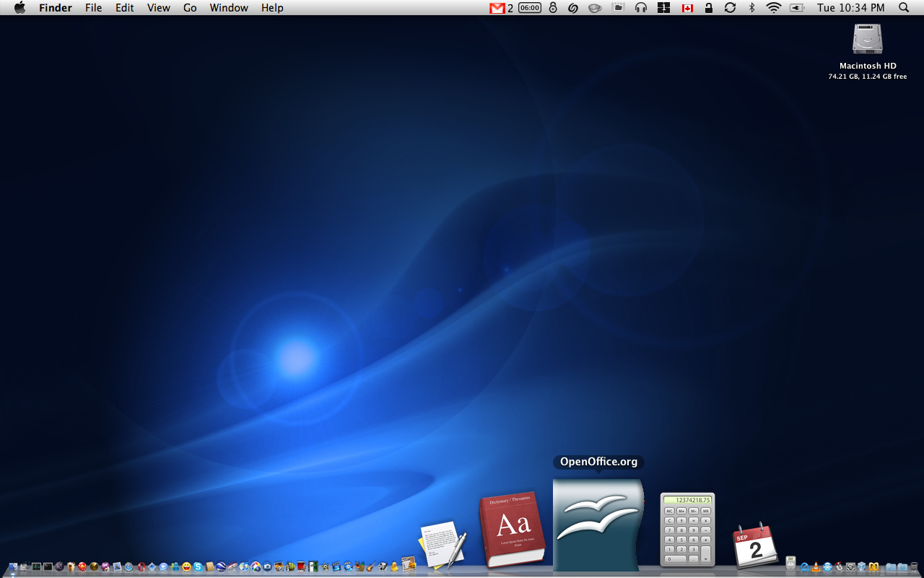
Task: Click the 06:00 timer menu bar item
Action: tap(530, 8)
